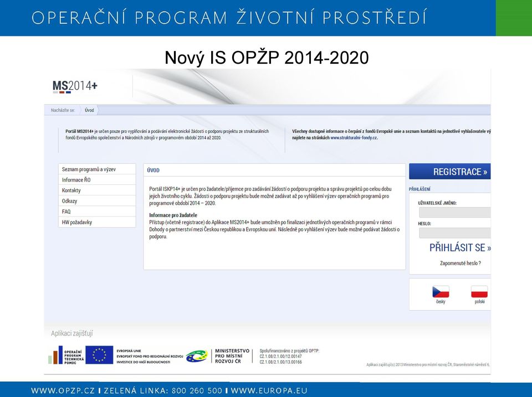Click the MS2014+ logo

click(75, 86)
